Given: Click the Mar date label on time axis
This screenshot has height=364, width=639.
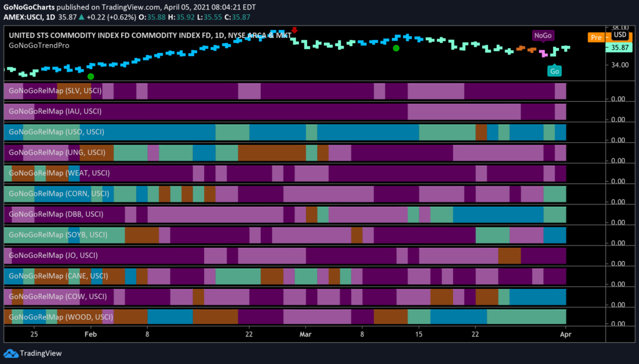Looking at the screenshot, I should pos(305,334).
